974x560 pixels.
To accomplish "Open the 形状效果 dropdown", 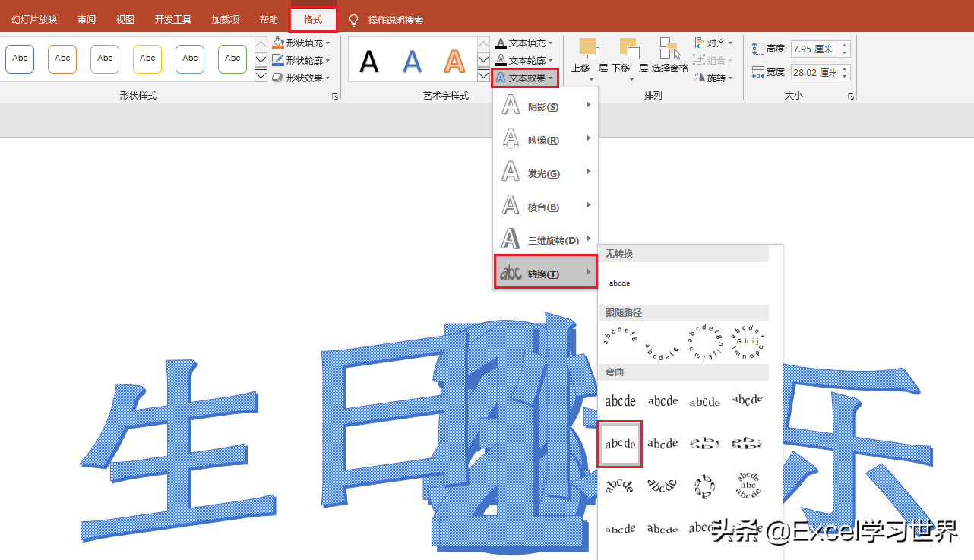I will [302, 78].
